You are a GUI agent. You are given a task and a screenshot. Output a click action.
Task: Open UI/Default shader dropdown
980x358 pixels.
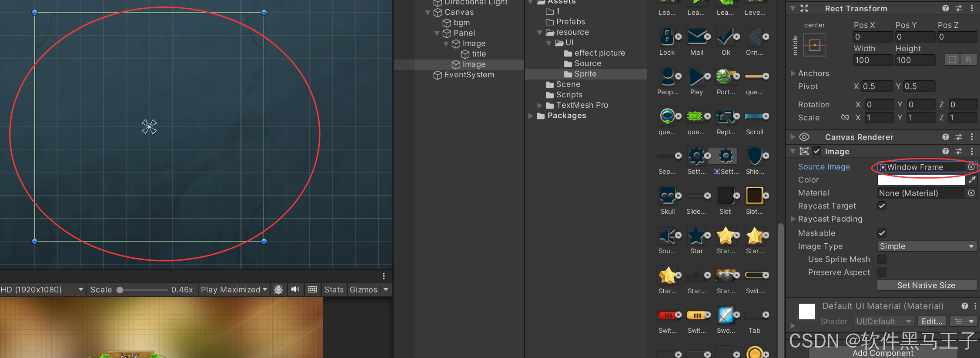click(x=883, y=322)
